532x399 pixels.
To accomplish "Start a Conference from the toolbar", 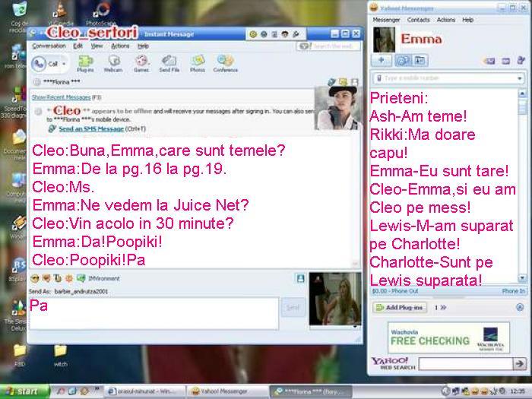I will [225, 62].
